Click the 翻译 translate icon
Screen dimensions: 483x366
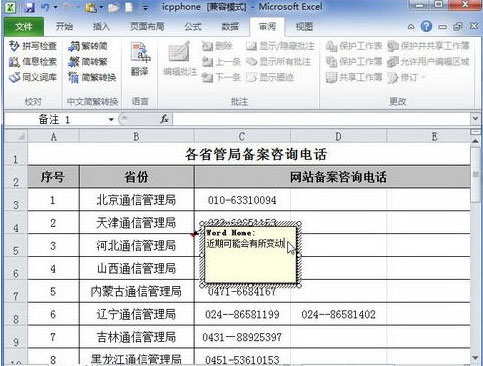pyautogui.click(x=140, y=59)
